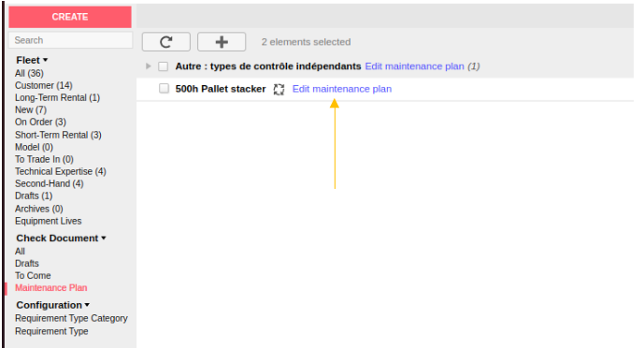Open To Trade In (0) filter
The width and height of the screenshot is (644, 348).
(44, 159)
